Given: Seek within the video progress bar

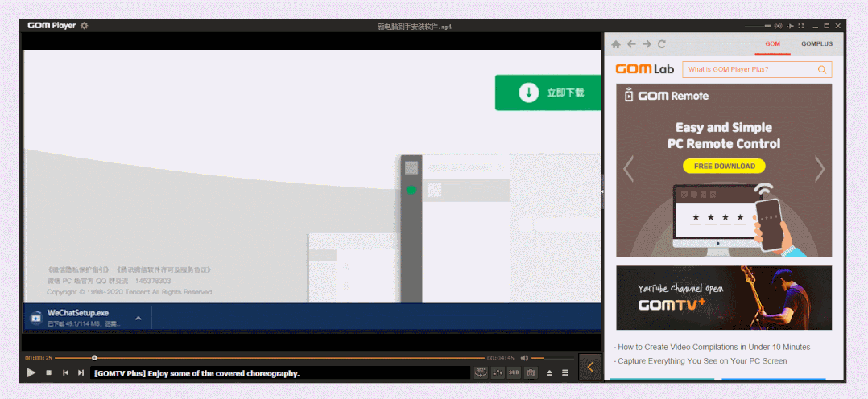Looking at the screenshot, I should click(269, 358).
